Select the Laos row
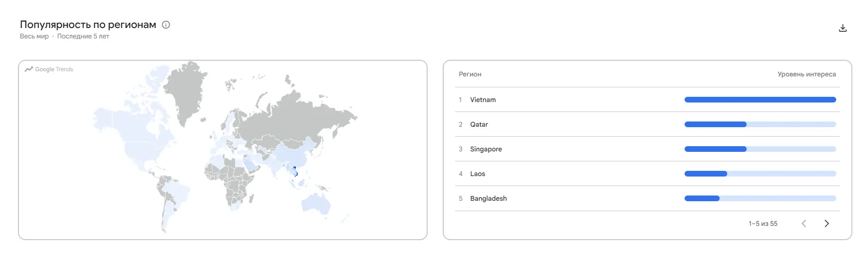The height and width of the screenshot is (261, 868). pos(647,174)
